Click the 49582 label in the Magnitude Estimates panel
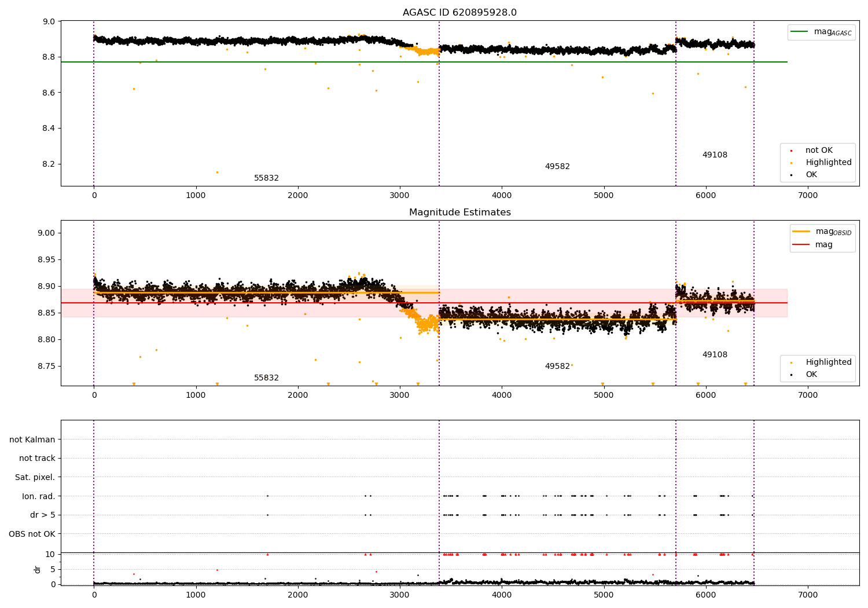The width and height of the screenshot is (868, 608). (557, 366)
